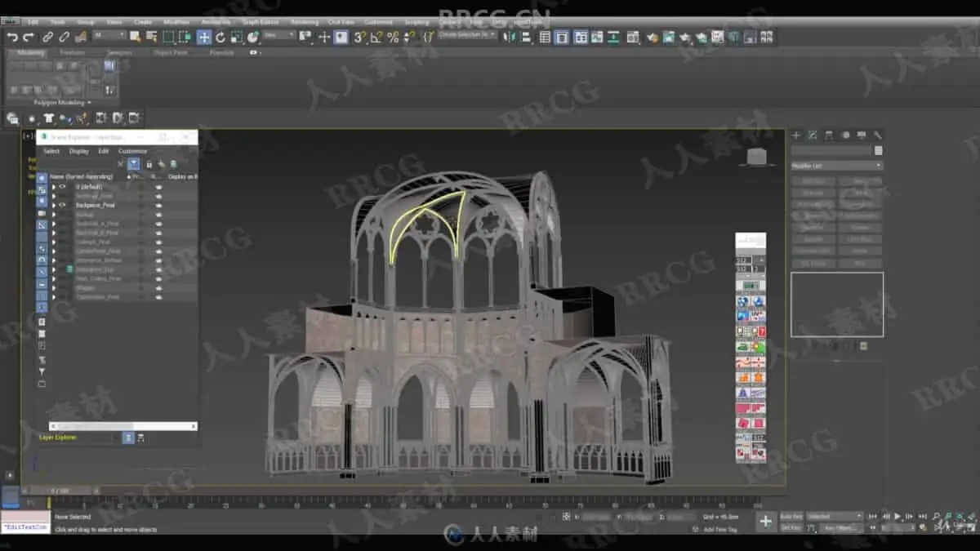Open the Modifier List dropdown
Screen dimensions: 980x551
click(837, 166)
